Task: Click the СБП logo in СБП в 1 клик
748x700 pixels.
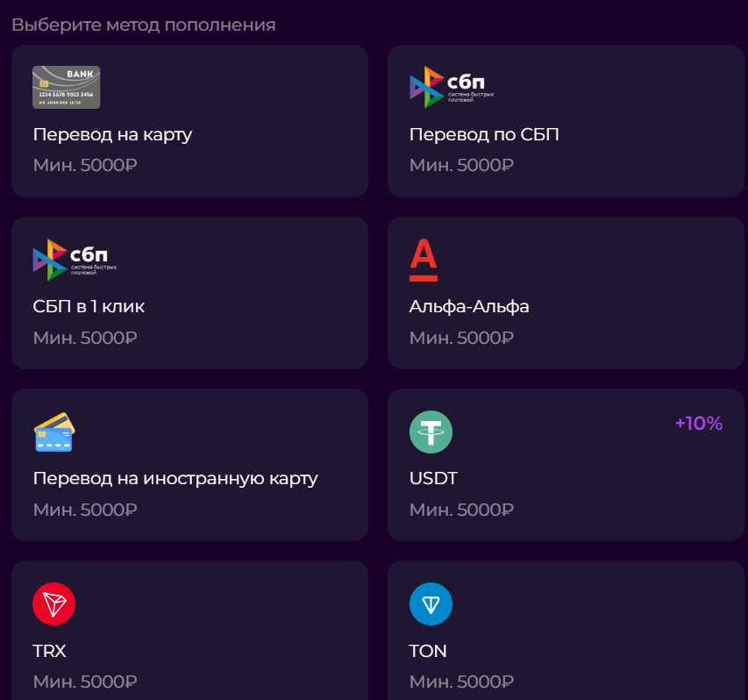Action: click(75, 260)
